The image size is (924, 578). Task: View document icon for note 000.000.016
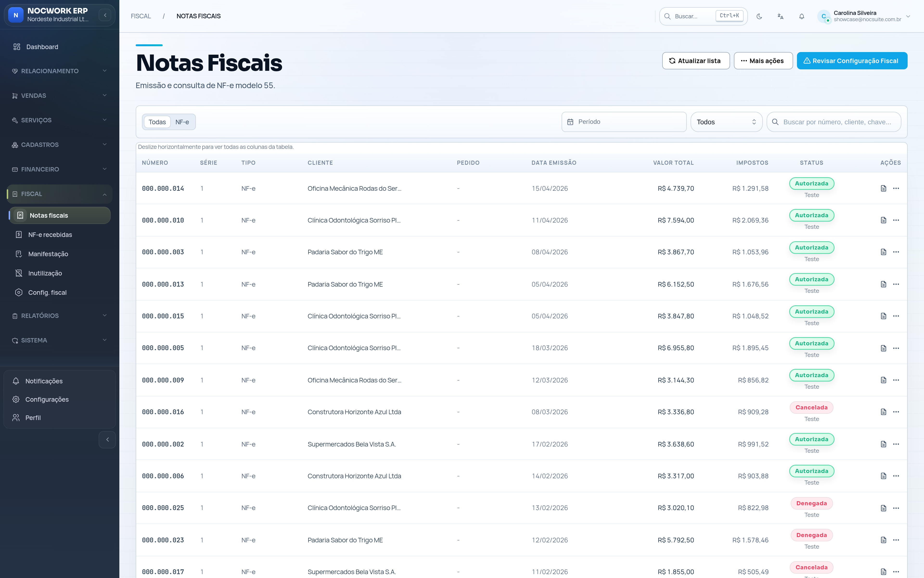tap(883, 412)
